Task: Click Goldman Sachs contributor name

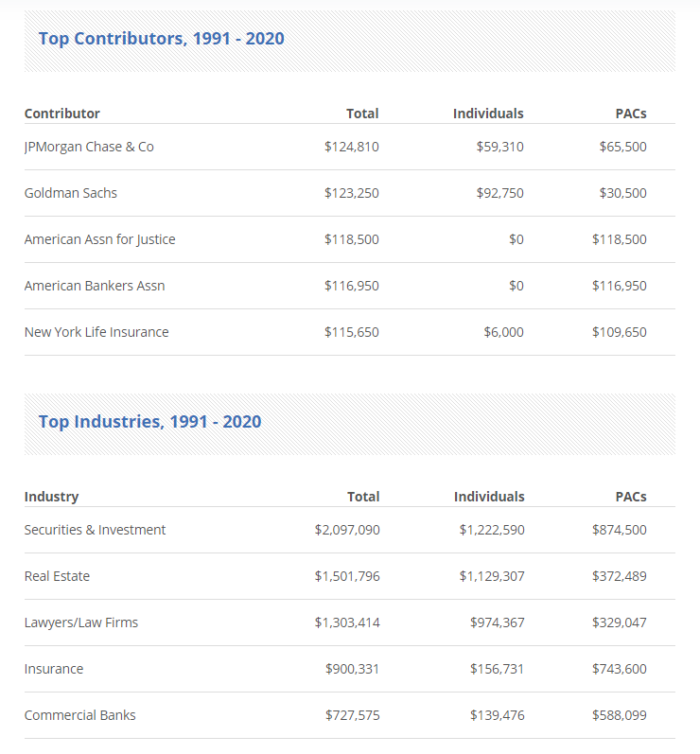Action: point(71,193)
